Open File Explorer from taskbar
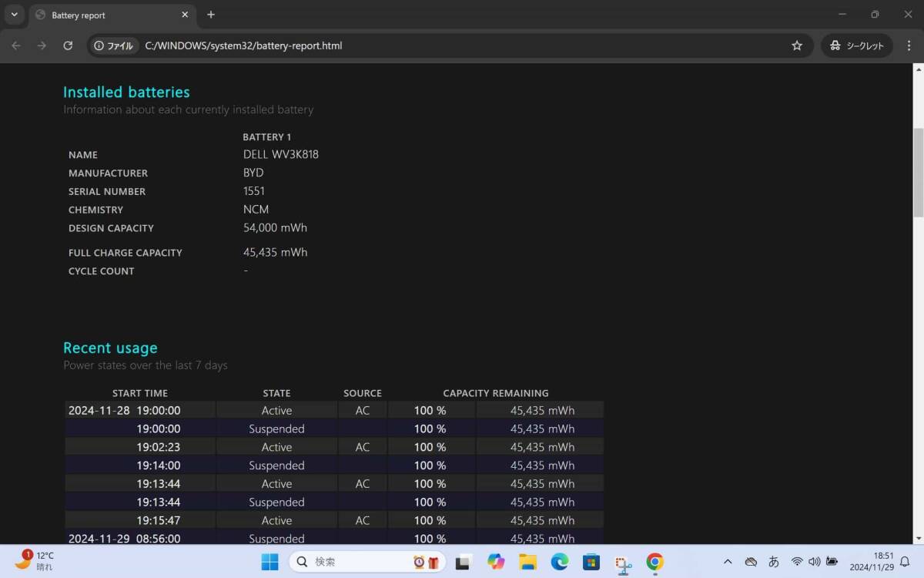Viewport: 924px width, 578px height. [x=527, y=562]
